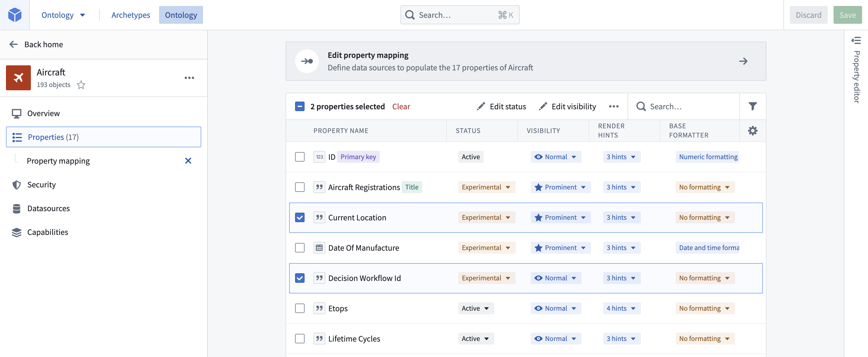
Task: Open the filter funnel for properties table
Action: tap(753, 106)
